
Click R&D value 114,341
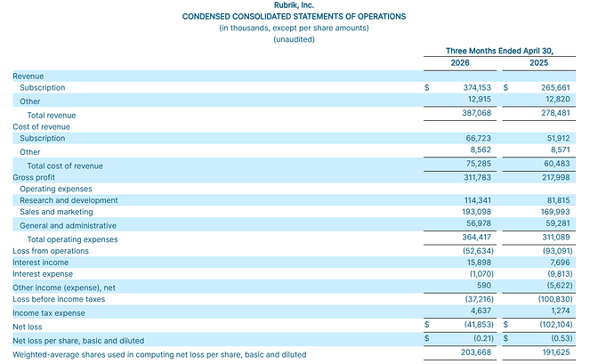pyautogui.click(x=478, y=200)
